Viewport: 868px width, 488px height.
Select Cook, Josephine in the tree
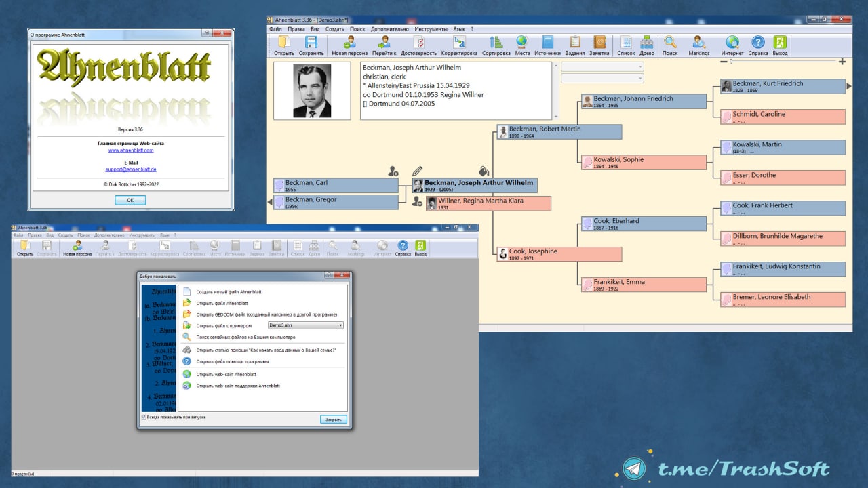click(x=559, y=254)
